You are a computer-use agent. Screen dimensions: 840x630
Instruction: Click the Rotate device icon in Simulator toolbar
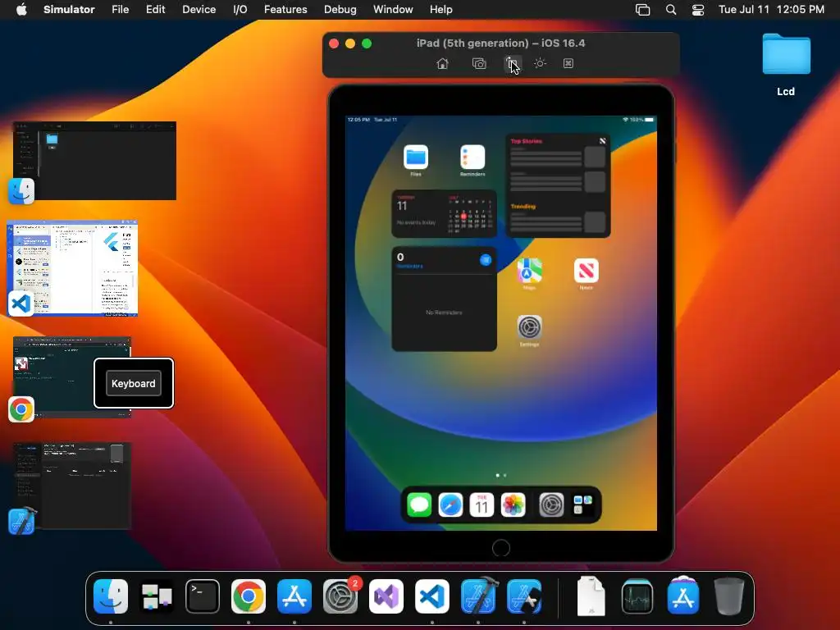click(x=512, y=64)
